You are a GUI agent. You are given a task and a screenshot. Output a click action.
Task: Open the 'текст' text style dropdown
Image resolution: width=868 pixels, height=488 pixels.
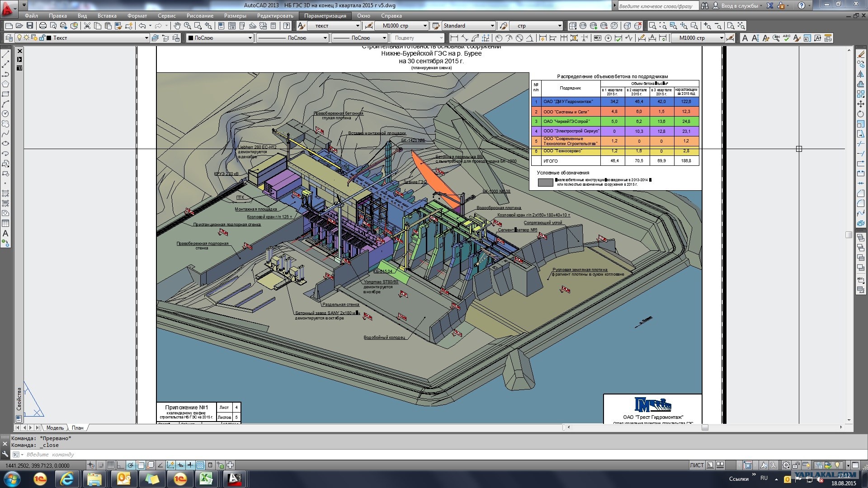[335, 26]
